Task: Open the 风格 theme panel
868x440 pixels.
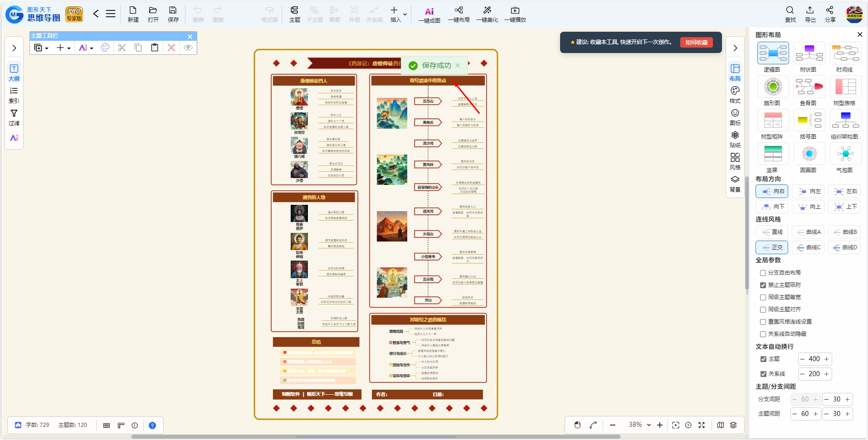Action: click(x=735, y=161)
